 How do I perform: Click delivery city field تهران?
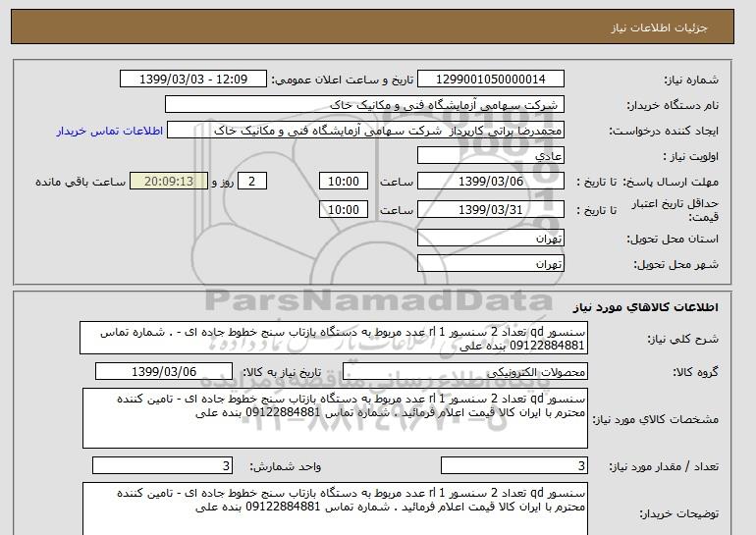[490, 264]
